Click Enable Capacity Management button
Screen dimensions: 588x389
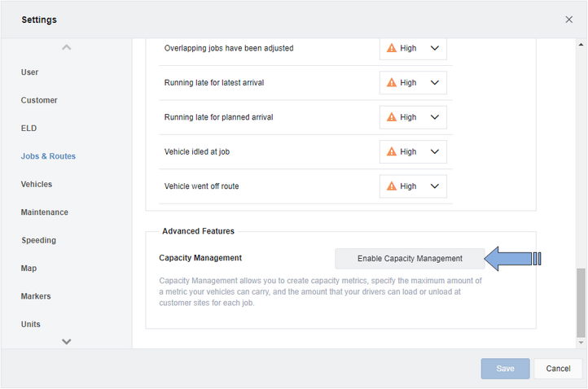(410, 259)
